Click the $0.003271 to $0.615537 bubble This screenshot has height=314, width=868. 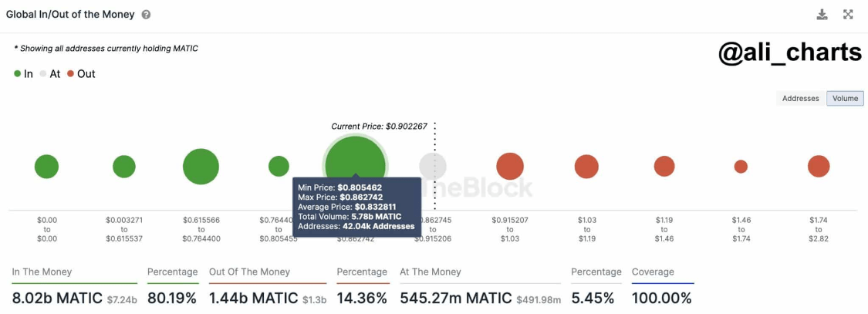click(x=124, y=166)
